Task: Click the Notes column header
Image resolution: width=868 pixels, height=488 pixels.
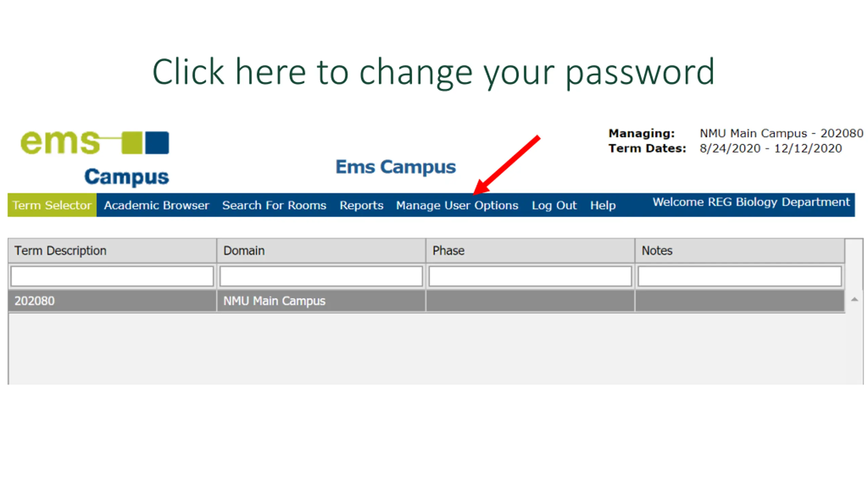Action: point(739,251)
